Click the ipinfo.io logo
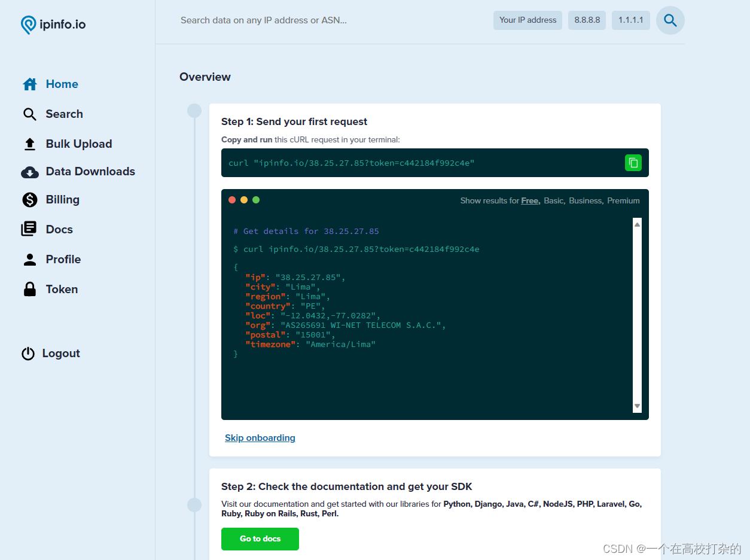Screen dimensions: 750x560 [53, 25]
